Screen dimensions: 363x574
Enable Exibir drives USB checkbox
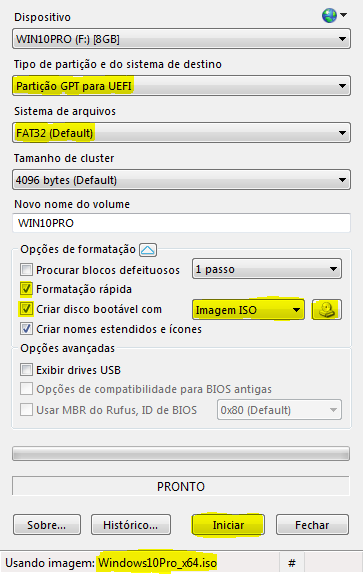point(26,369)
